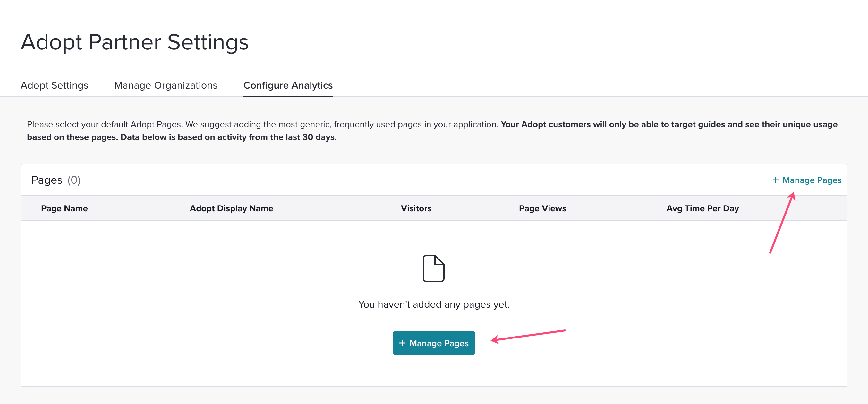
Task: Open Manage Pages link in Pages header
Action: pos(807,180)
